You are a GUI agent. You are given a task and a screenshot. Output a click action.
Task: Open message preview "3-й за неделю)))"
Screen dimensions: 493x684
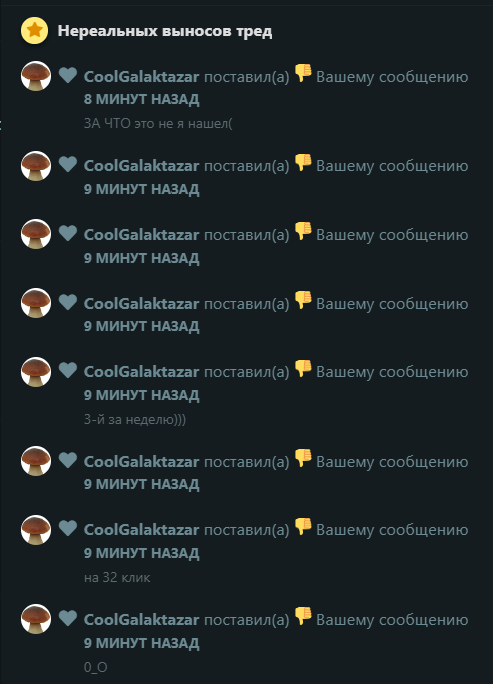point(135,419)
